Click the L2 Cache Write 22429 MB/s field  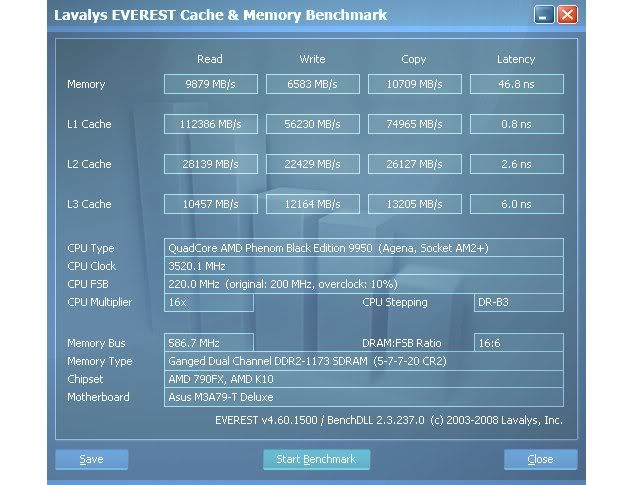[313, 165]
